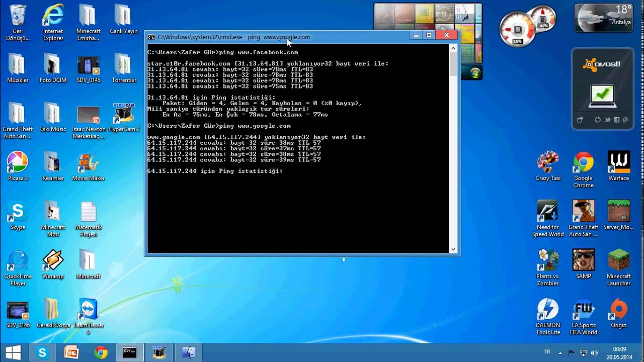Select the Minecraft Launcher shortcut
Screen dimensions: 644x362
coord(618,267)
